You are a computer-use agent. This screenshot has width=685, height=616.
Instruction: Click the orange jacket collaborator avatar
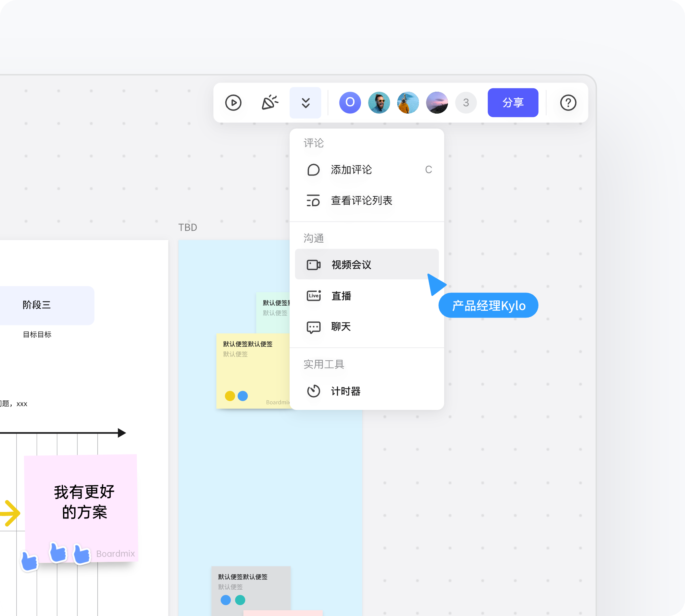click(x=408, y=103)
